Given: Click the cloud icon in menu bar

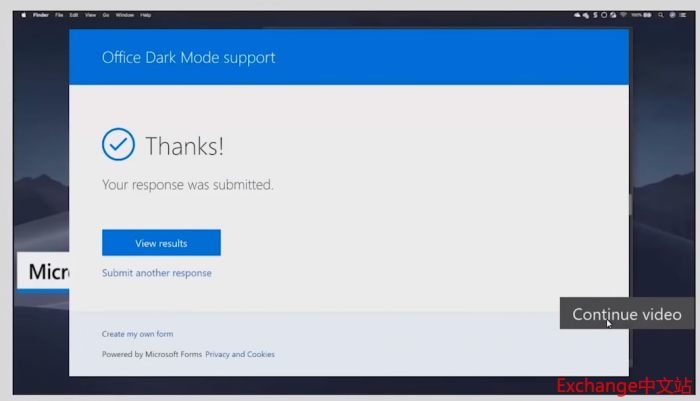Looking at the screenshot, I should (578, 16).
